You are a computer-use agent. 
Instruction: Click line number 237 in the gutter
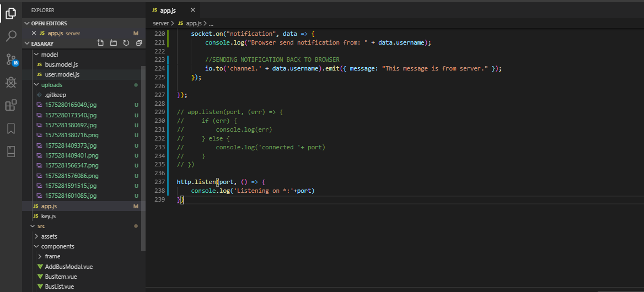tap(159, 182)
